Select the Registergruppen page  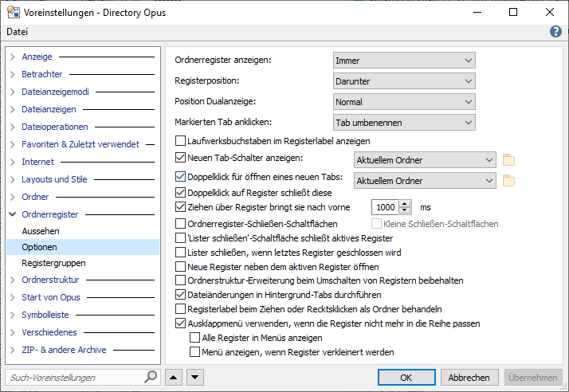(53, 263)
